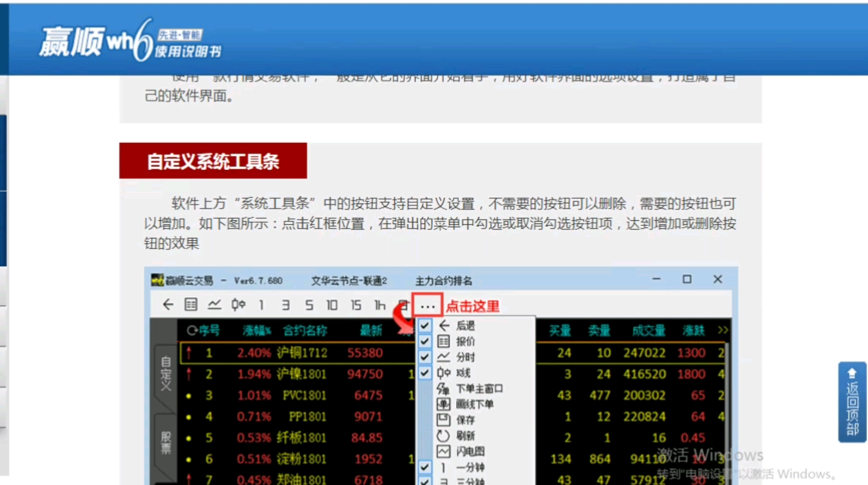Choose the 10-minute period toolbar button
The image size is (868, 485).
coord(332,305)
